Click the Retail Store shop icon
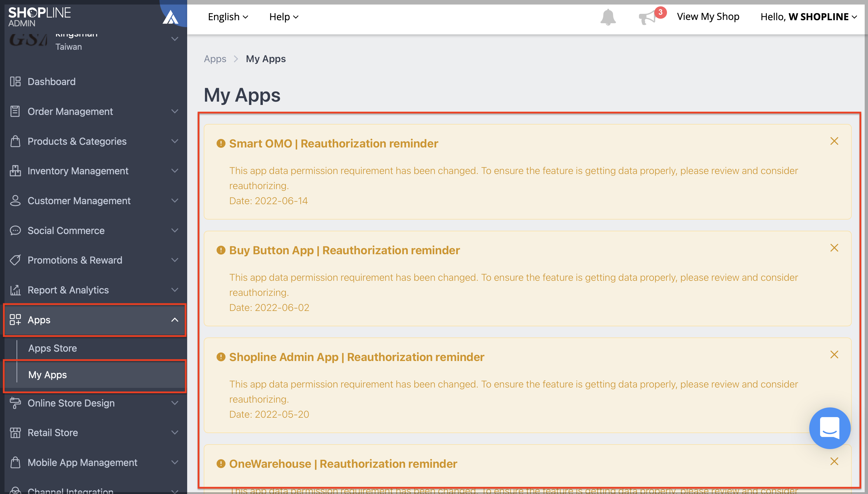 point(15,432)
